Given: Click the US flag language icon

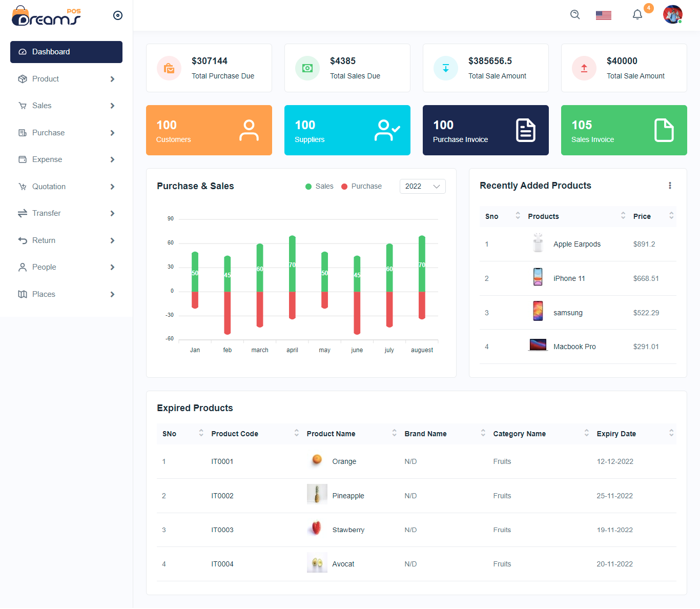Looking at the screenshot, I should 603,15.
